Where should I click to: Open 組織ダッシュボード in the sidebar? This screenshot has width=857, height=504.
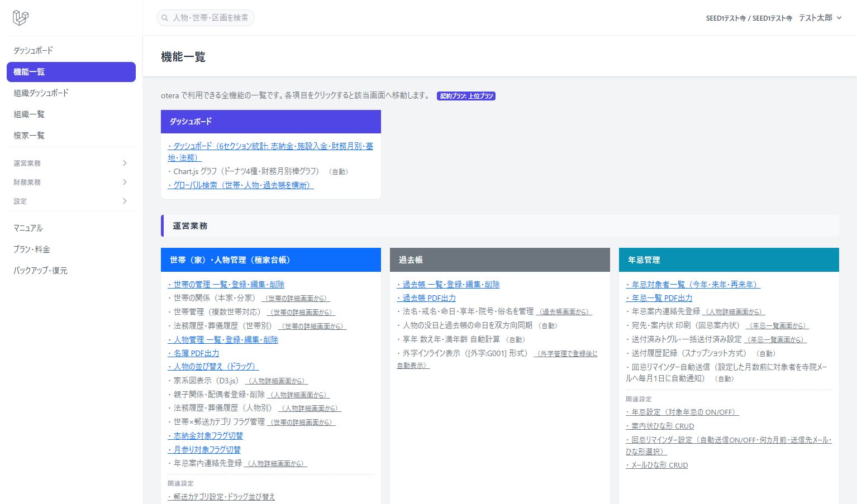pyautogui.click(x=71, y=93)
